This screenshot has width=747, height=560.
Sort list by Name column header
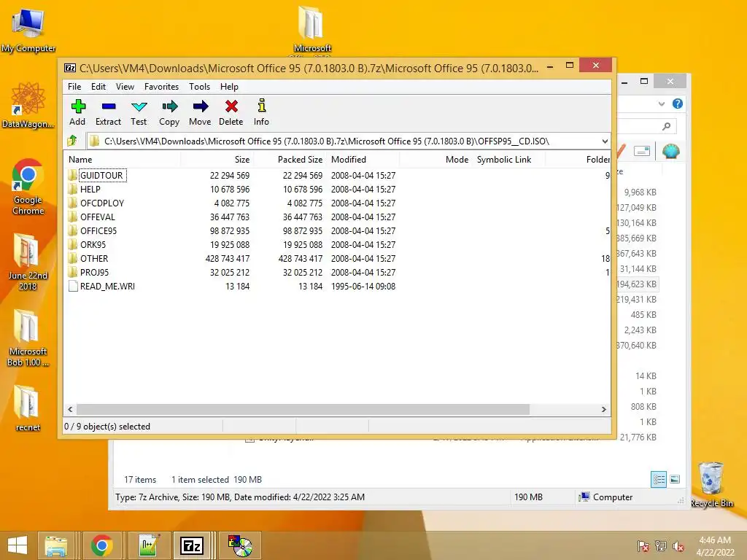pyautogui.click(x=122, y=160)
